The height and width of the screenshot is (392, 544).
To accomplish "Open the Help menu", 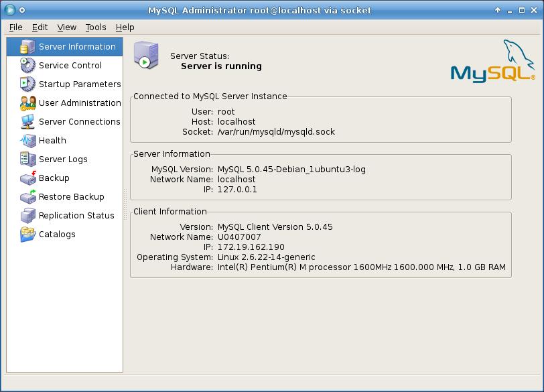I will coord(125,27).
